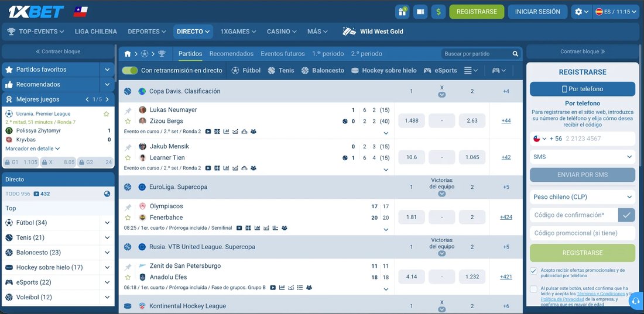Click Buscar por partido search field

[477, 54]
